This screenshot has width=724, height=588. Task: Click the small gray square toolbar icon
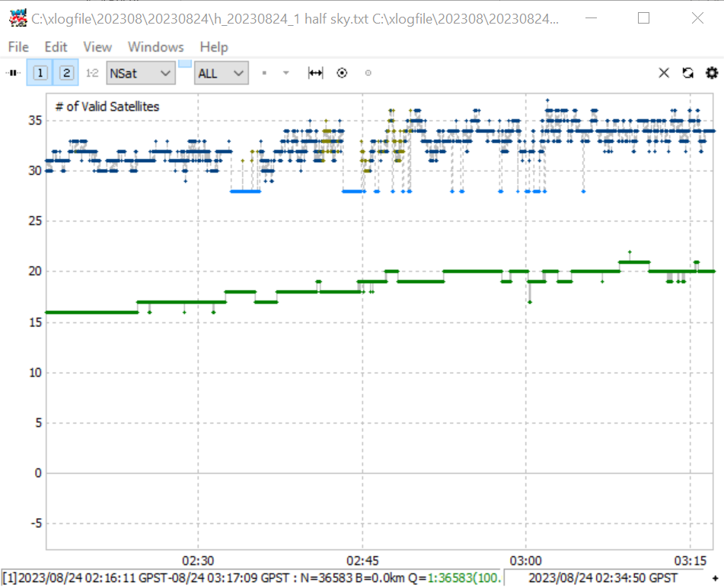coord(264,73)
